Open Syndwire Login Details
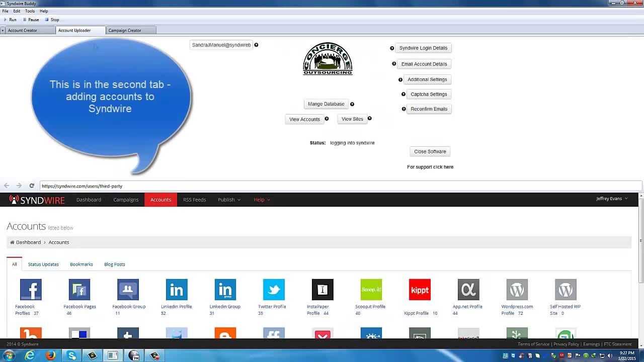644x362 pixels. (423, 48)
